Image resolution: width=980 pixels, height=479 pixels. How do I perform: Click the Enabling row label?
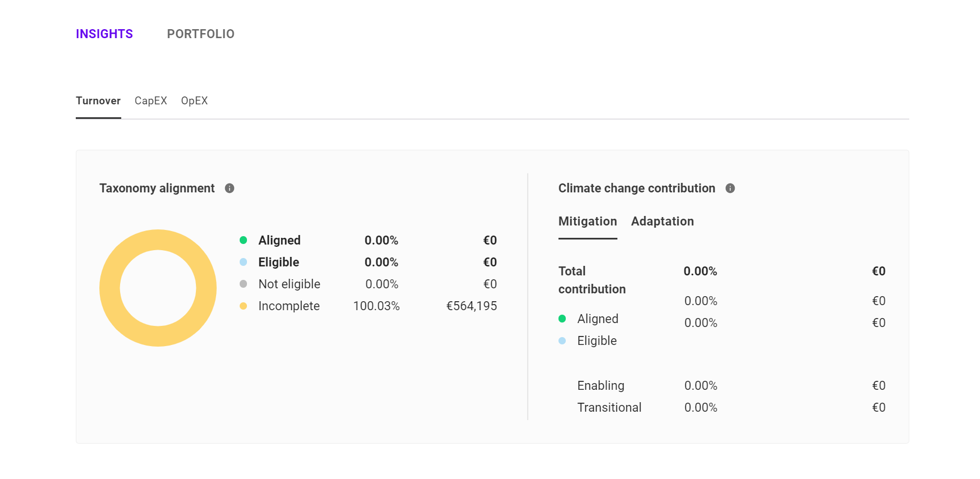tap(601, 386)
